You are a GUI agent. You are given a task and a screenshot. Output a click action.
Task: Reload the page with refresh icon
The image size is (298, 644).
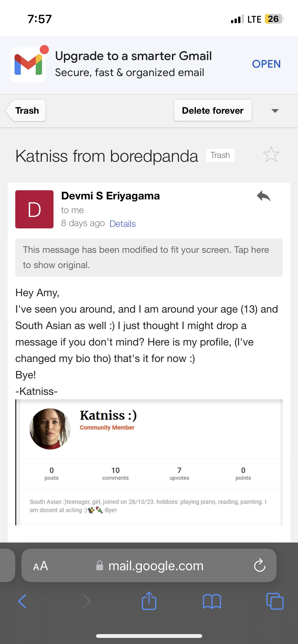[260, 565]
